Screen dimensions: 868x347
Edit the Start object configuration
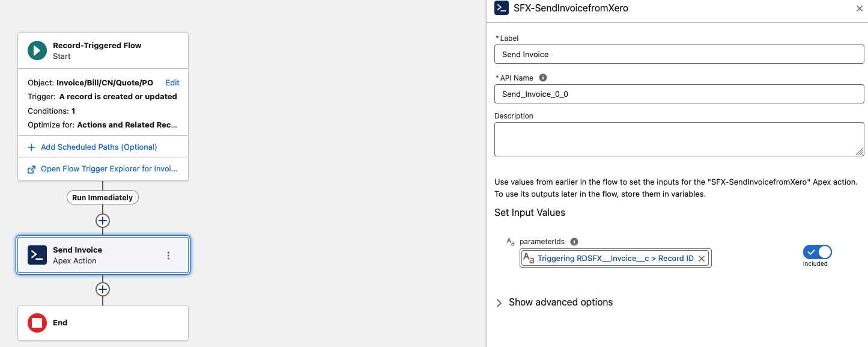click(172, 83)
